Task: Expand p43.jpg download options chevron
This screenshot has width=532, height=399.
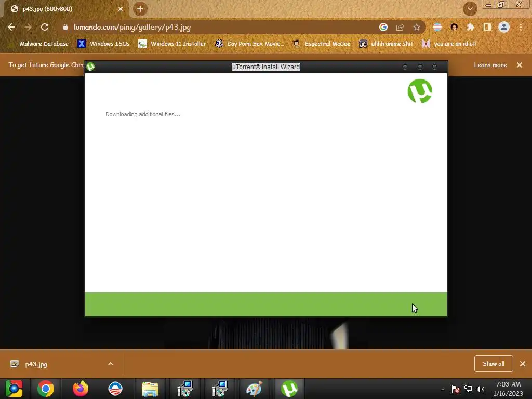Action: pos(111,364)
